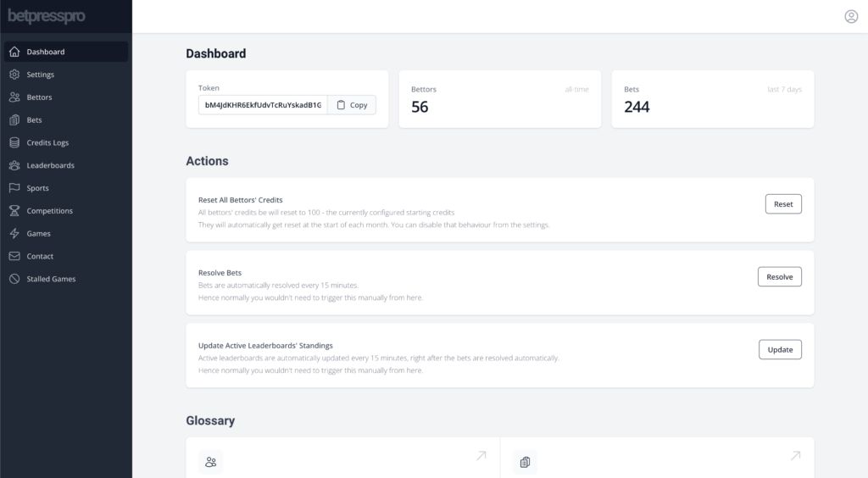
Task: Click the Credits Logs coins icon
Action: click(14, 142)
